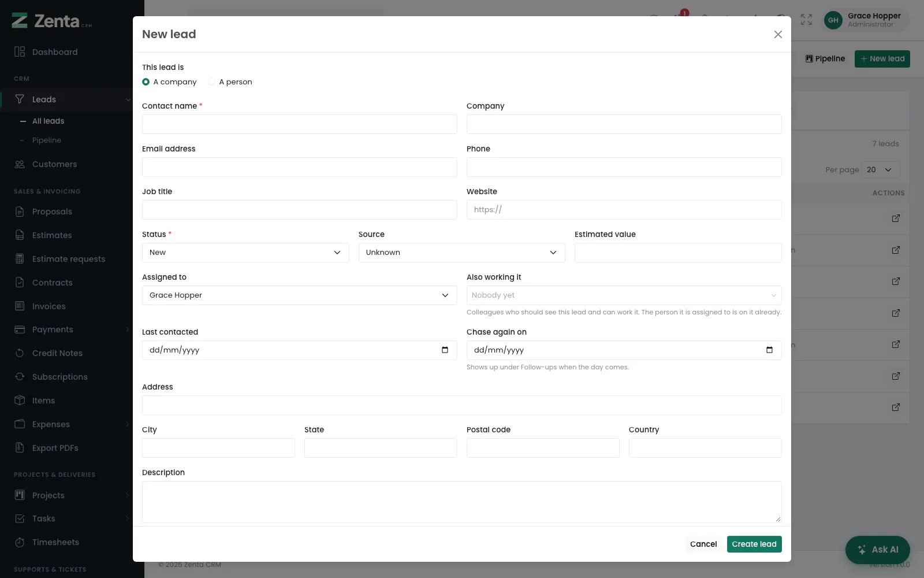Click the Pipeline button in header

825,59
